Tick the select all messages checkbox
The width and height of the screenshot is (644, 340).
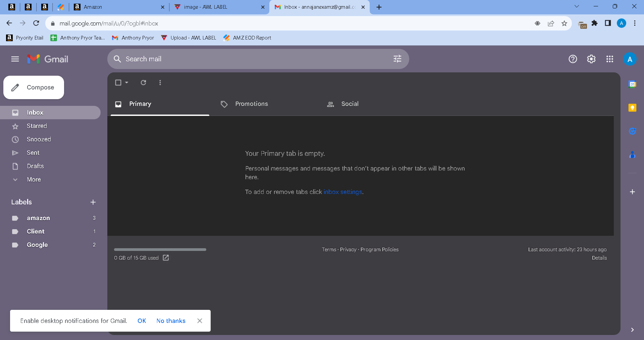pos(118,82)
